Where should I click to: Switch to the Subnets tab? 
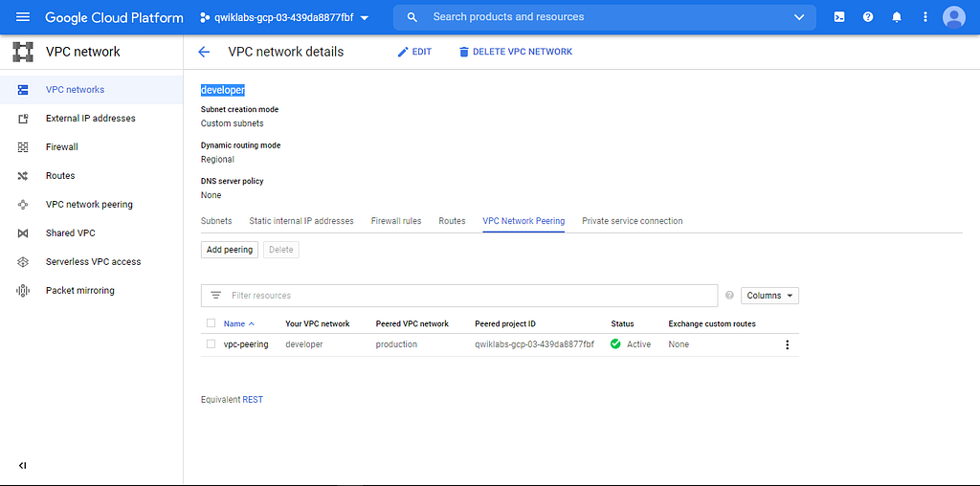pos(216,221)
